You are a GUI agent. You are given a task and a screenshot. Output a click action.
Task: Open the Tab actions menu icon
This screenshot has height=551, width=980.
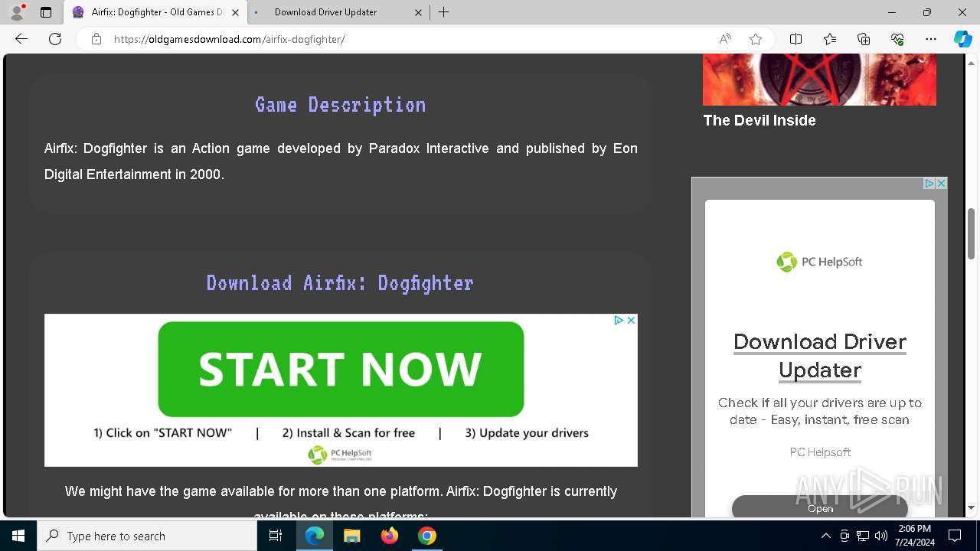[46, 12]
